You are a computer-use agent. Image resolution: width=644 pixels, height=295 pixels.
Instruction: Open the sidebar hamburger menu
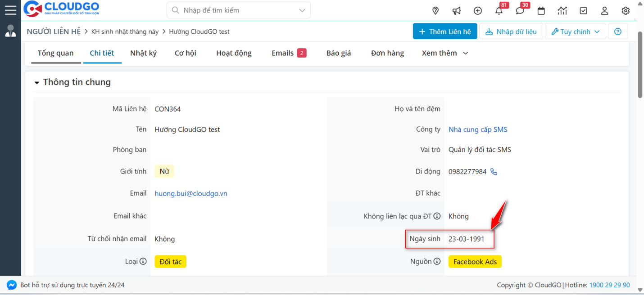10,10
